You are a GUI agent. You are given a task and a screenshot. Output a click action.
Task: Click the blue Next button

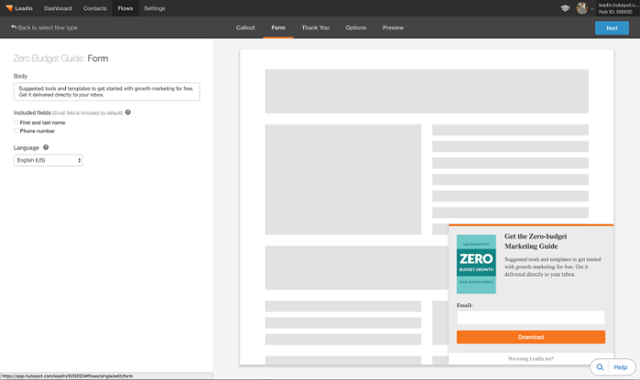pyautogui.click(x=612, y=28)
